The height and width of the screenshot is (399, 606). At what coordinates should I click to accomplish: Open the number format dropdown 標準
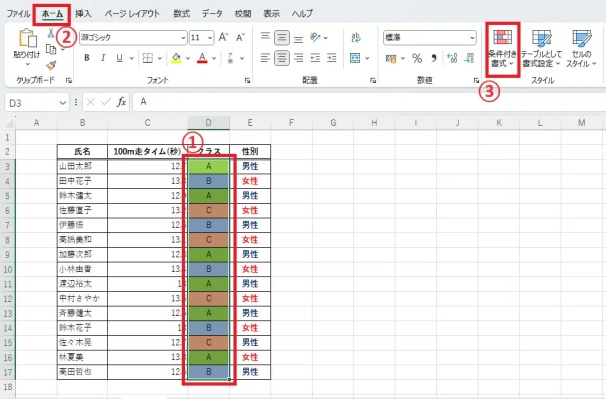point(472,38)
